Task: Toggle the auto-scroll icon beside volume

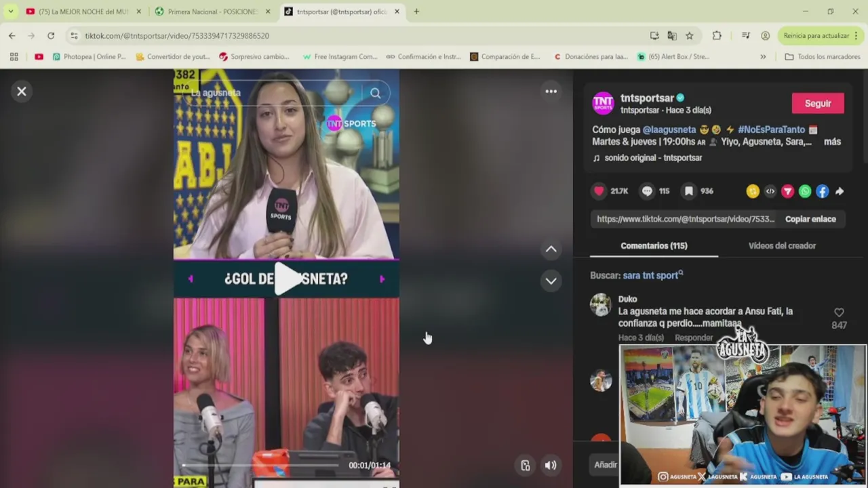Action: click(x=525, y=465)
